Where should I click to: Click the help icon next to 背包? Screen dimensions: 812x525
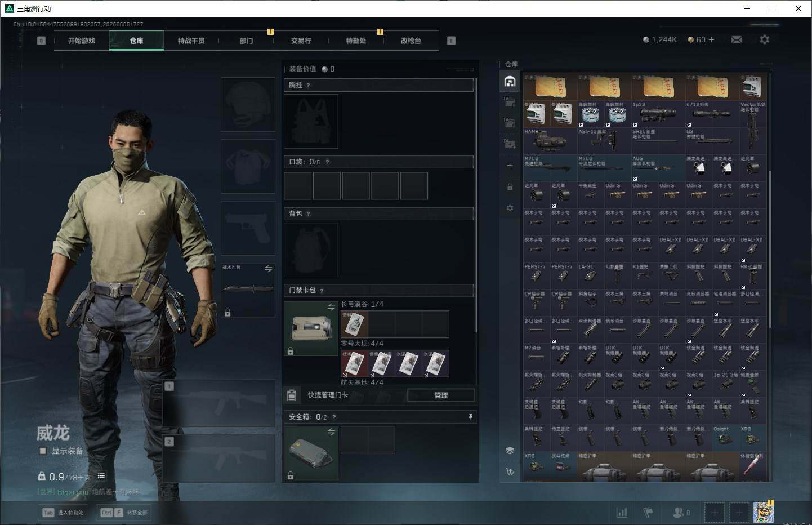(308, 213)
